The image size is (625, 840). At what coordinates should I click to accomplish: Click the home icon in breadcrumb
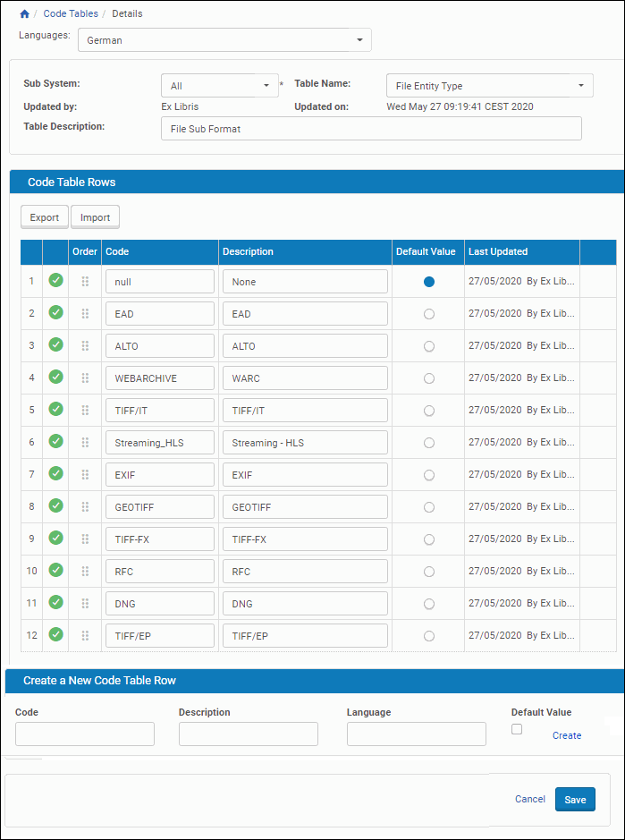coord(24,14)
